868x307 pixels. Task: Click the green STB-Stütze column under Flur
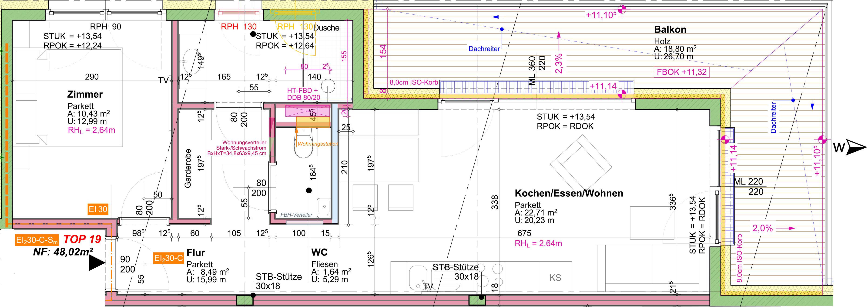pos(245,300)
